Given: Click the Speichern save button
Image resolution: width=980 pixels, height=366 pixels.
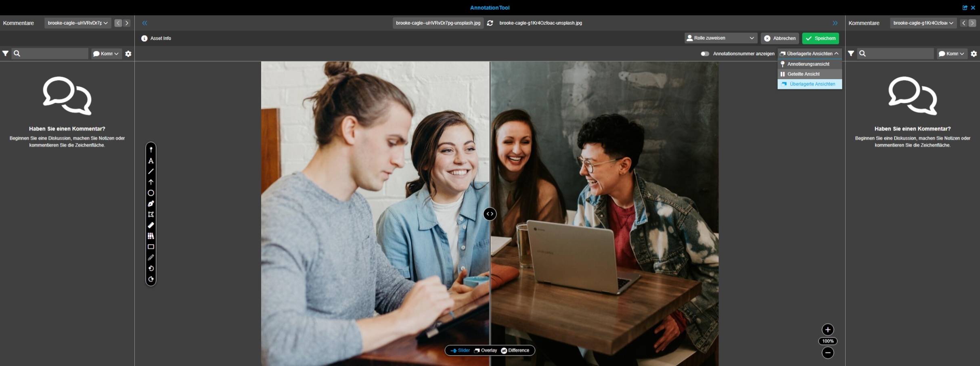Looking at the screenshot, I should pyautogui.click(x=821, y=38).
